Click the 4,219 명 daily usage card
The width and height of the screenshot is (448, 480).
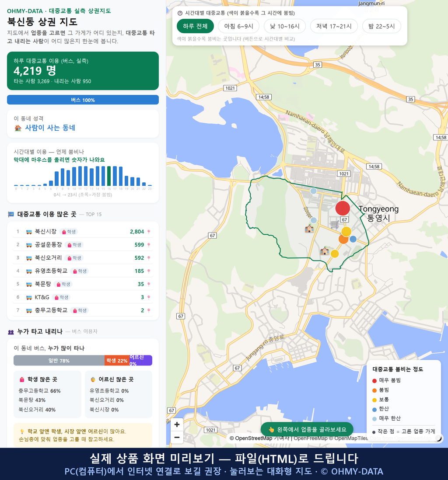pyautogui.click(x=83, y=71)
